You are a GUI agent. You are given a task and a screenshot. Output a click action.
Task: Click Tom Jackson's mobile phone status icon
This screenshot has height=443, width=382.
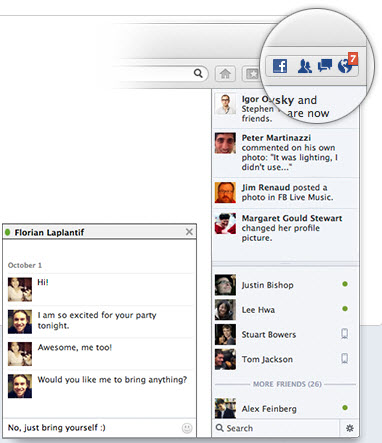tap(345, 359)
